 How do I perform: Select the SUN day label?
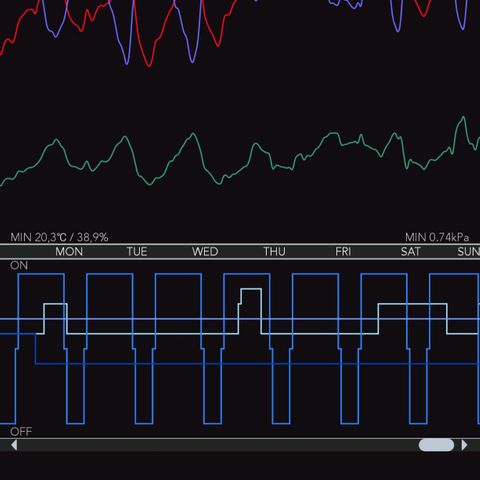(469, 252)
